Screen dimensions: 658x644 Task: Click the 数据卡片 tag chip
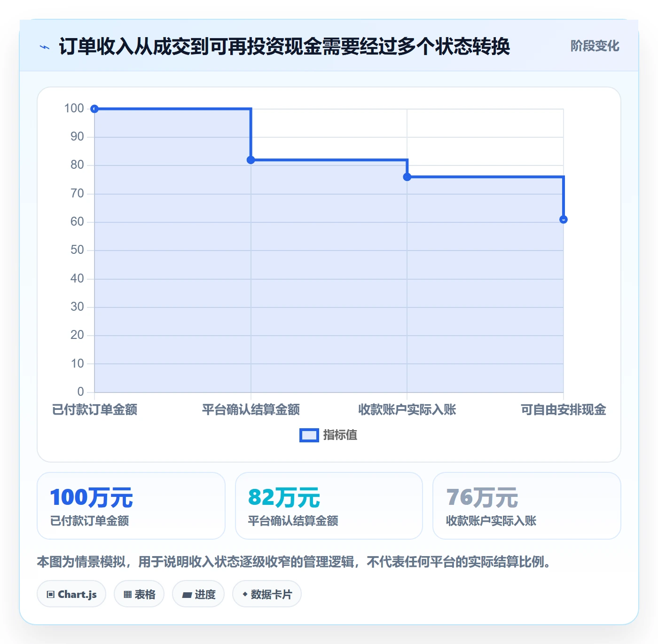click(267, 594)
